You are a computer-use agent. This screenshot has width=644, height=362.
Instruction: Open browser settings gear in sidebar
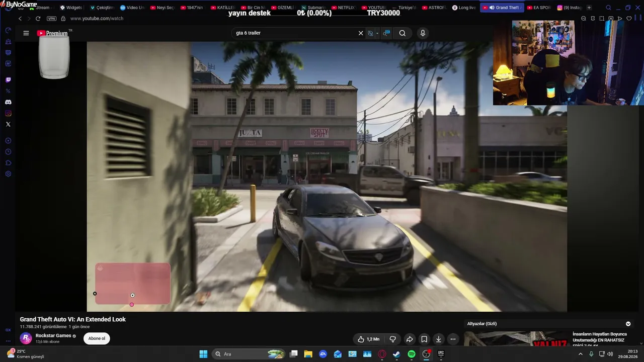8,174
